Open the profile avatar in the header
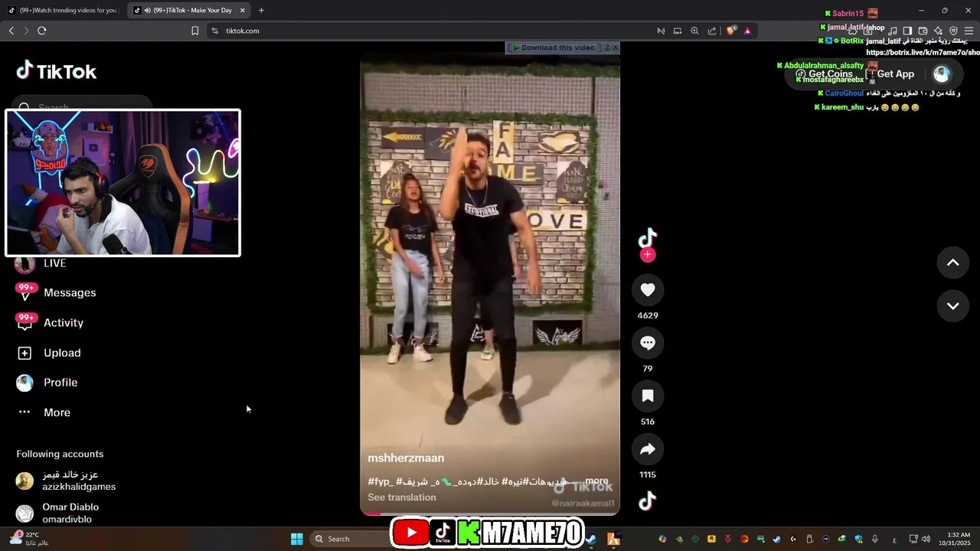 tap(942, 74)
